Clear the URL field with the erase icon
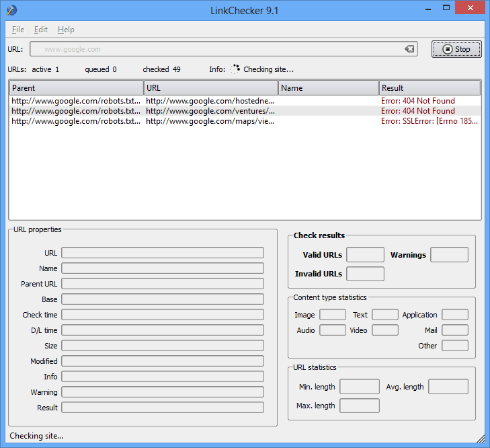Screen dimensions: 490x448 point(409,49)
